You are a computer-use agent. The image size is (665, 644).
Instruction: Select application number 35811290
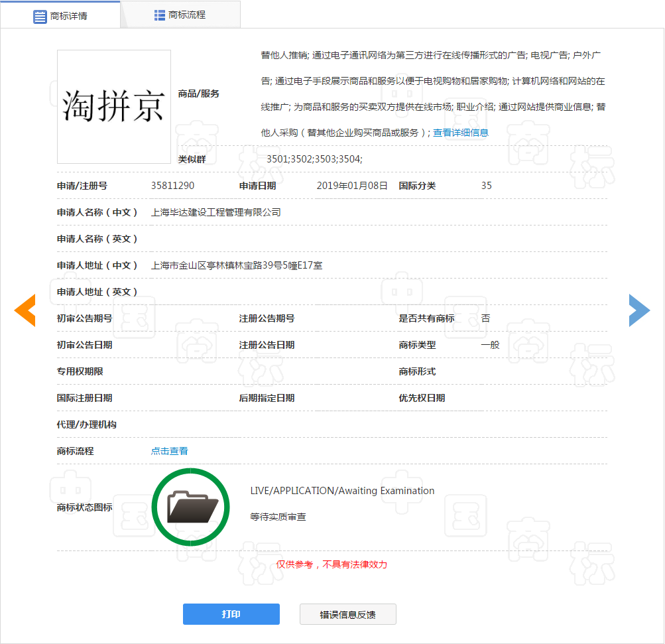click(x=172, y=186)
